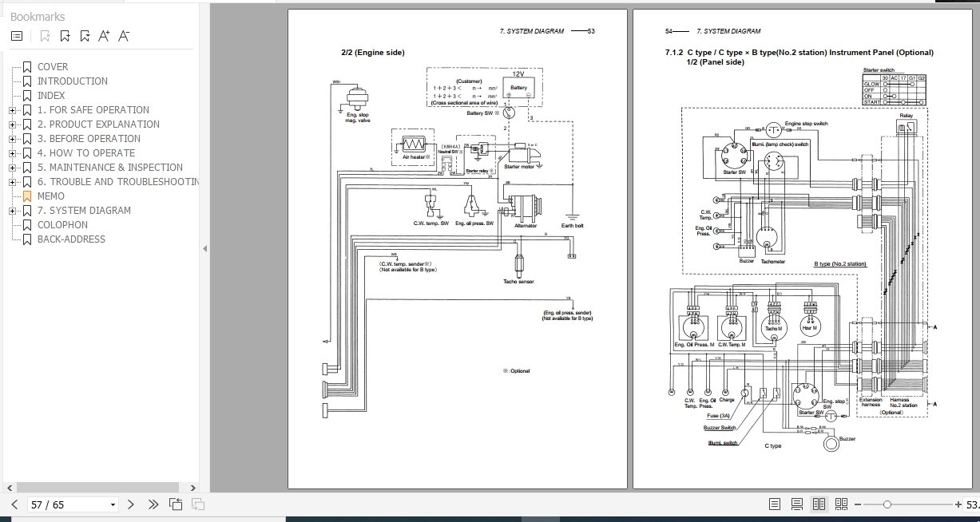Enable continuous scrolling page view
The width and height of the screenshot is (980, 522).
[796, 504]
